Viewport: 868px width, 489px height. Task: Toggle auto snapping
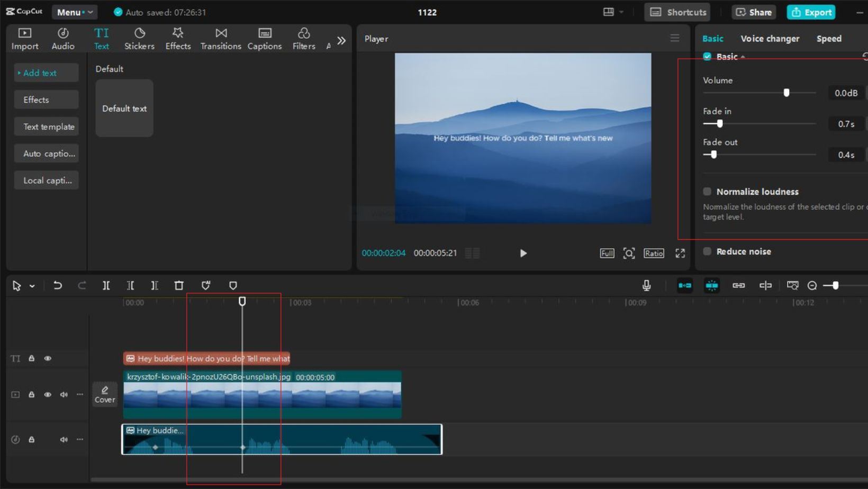point(712,286)
